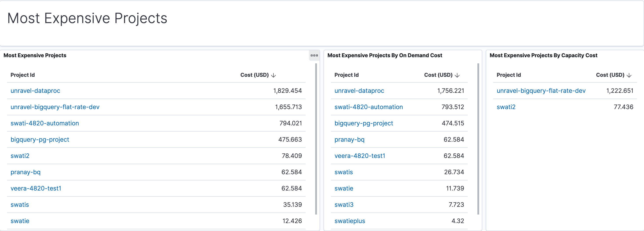Click Most Expensive Projects By On Demand Cost title
The width and height of the screenshot is (644, 231).
[x=385, y=55]
